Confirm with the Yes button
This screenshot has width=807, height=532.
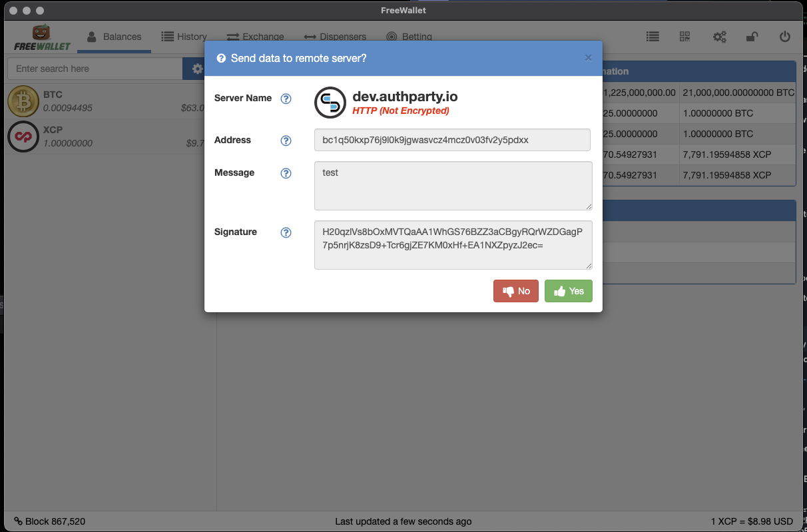pyautogui.click(x=569, y=291)
